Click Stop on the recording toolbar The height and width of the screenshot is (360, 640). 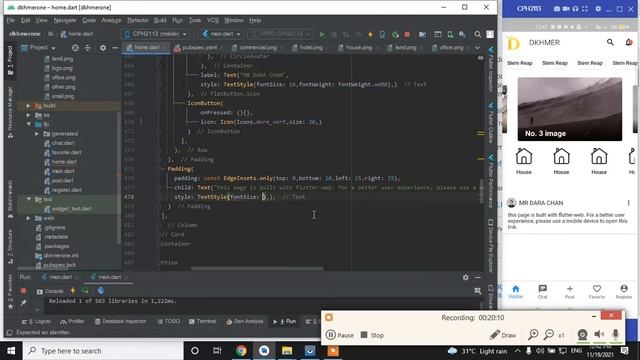point(372,335)
